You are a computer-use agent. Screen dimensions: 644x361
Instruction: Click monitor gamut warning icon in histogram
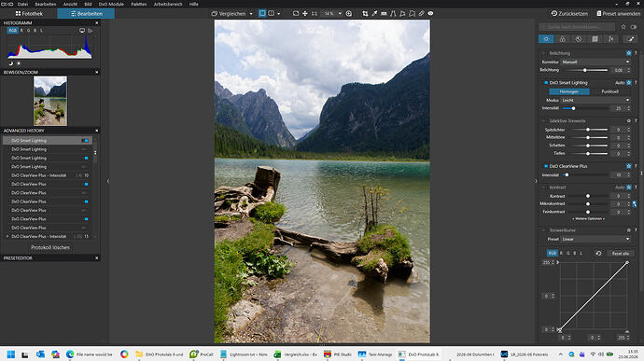point(82,31)
